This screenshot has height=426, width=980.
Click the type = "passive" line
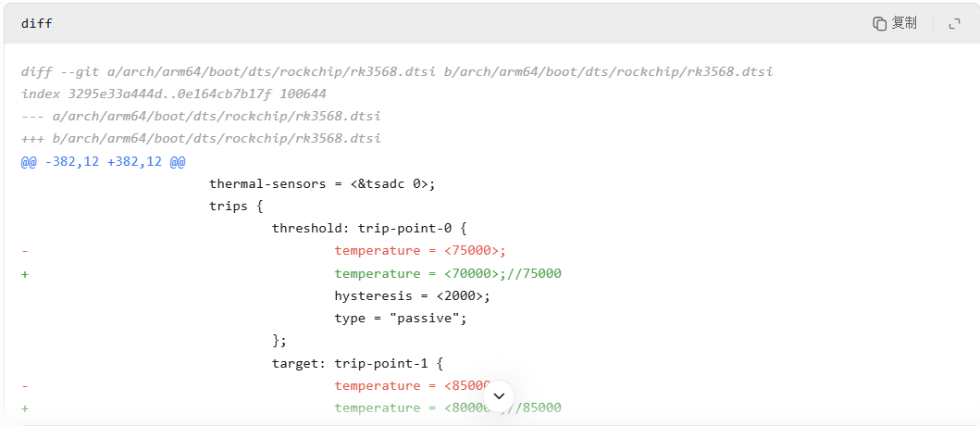pos(401,318)
